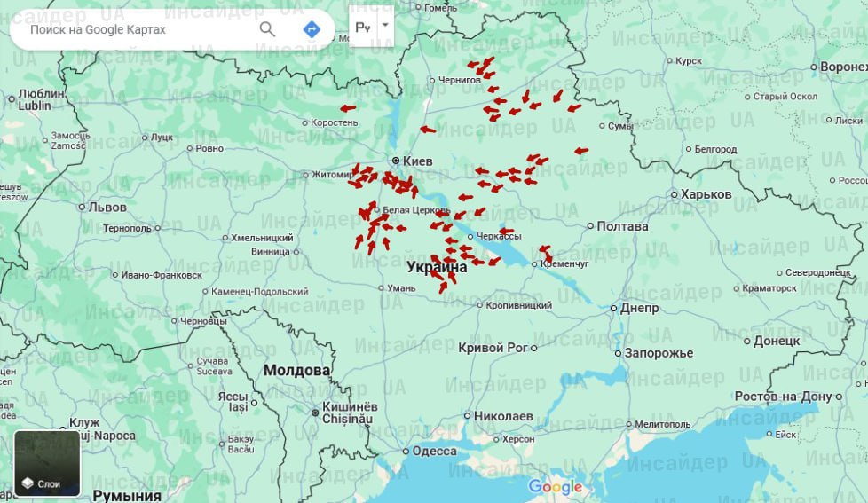Open the Слои layers thumbnail

coord(47,463)
